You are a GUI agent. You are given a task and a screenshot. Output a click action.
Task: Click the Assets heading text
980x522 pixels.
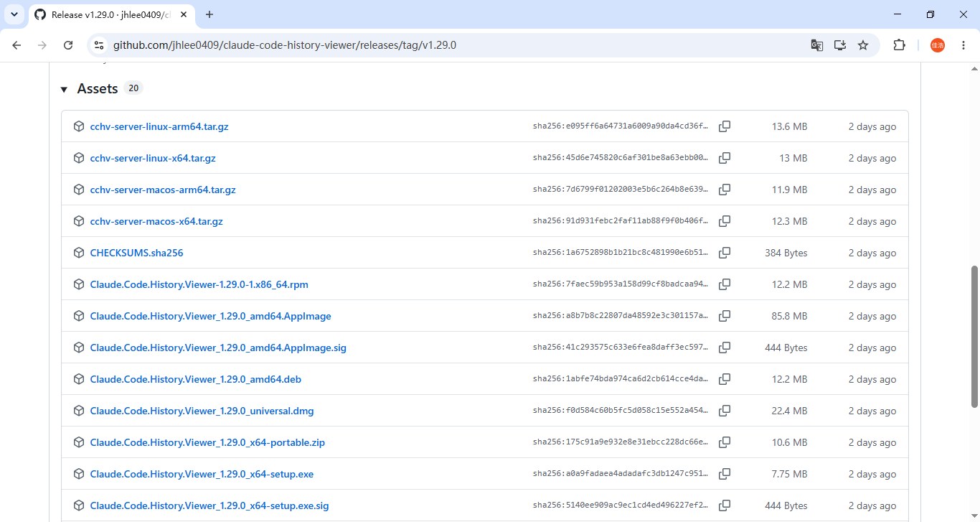98,89
